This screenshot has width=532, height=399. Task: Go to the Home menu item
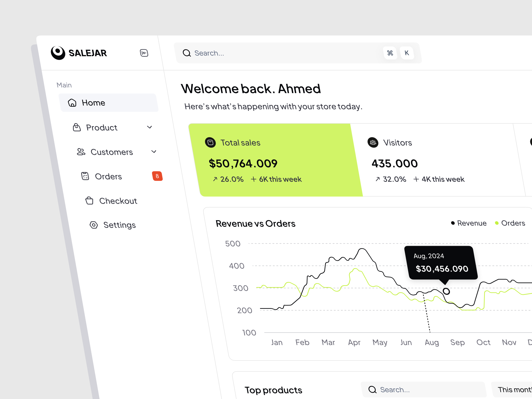point(108,103)
